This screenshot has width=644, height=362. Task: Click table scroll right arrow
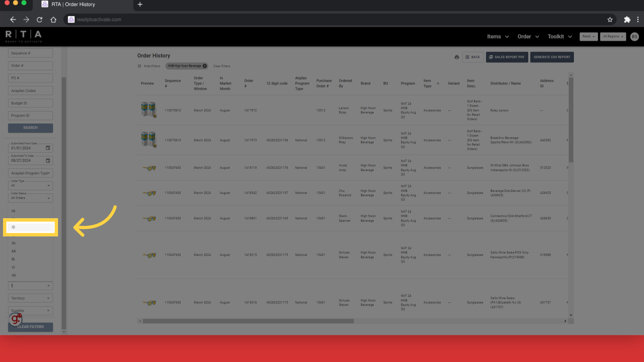click(565, 321)
